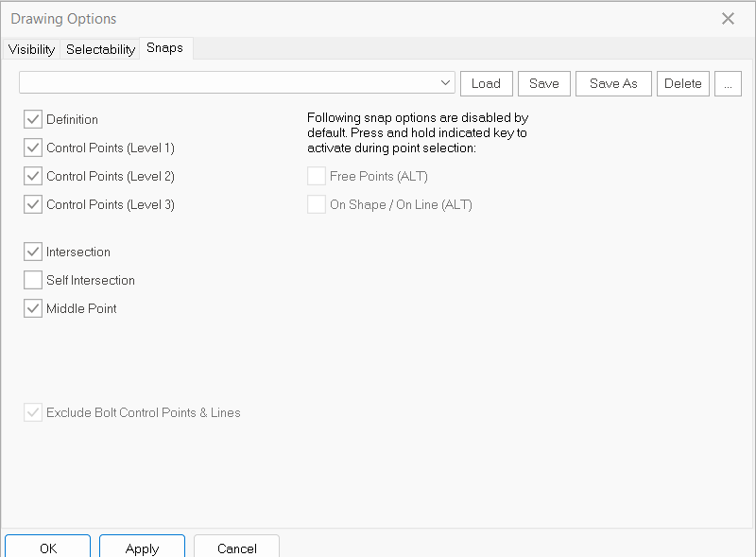Image resolution: width=756 pixels, height=557 pixels.
Task: Toggle Exclude Bolt Control Points & Lines
Action: click(x=33, y=412)
